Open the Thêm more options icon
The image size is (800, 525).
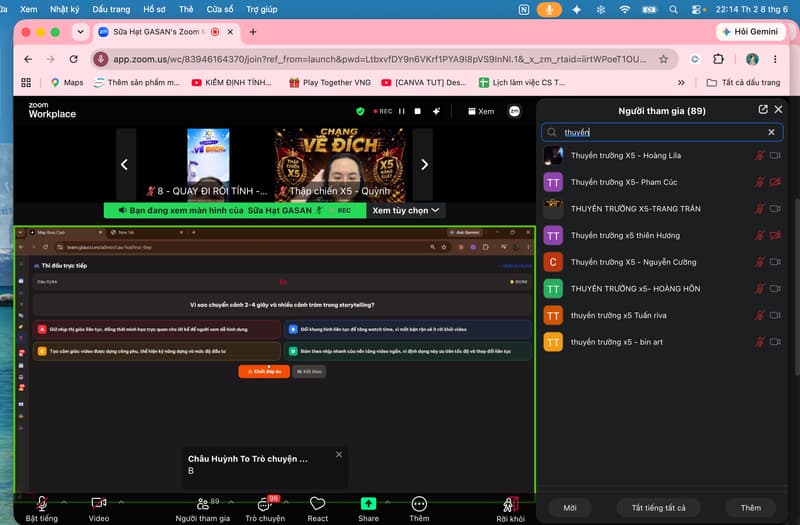(x=419, y=504)
